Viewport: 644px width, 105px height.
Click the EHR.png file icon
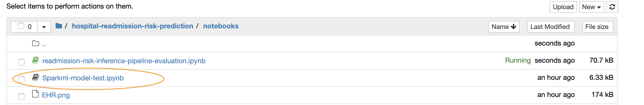pos(35,94)
